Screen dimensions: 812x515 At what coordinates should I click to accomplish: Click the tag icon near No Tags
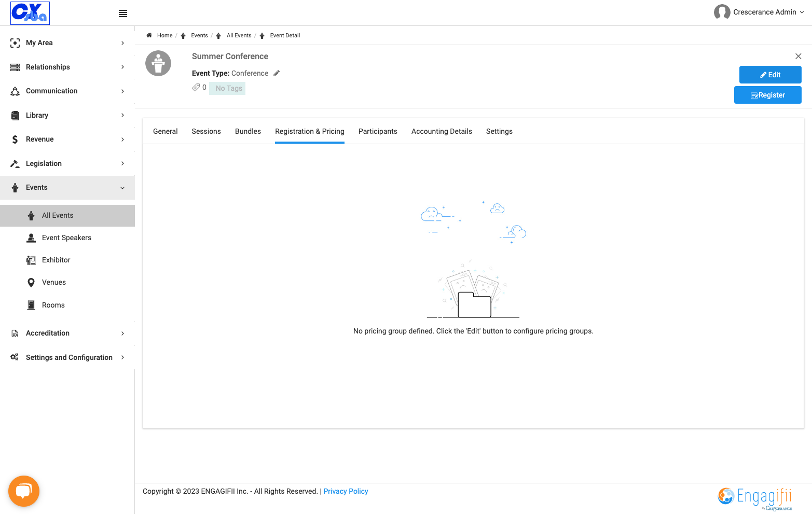click(196, 87)
